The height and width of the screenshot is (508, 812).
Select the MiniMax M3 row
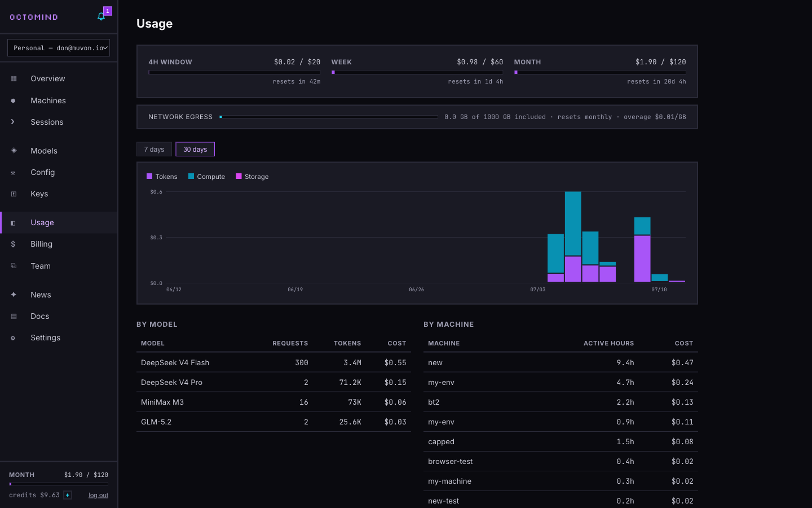click(273, 402)
